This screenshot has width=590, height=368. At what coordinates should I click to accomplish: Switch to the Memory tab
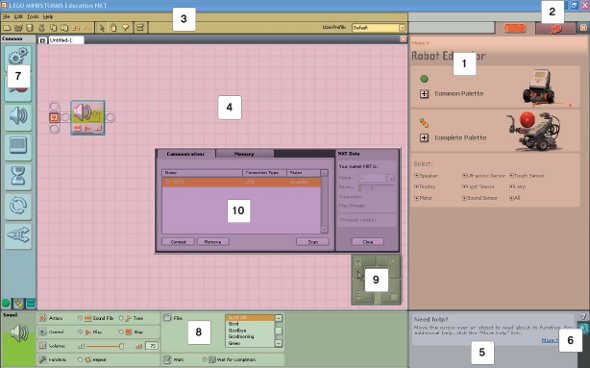245,154
